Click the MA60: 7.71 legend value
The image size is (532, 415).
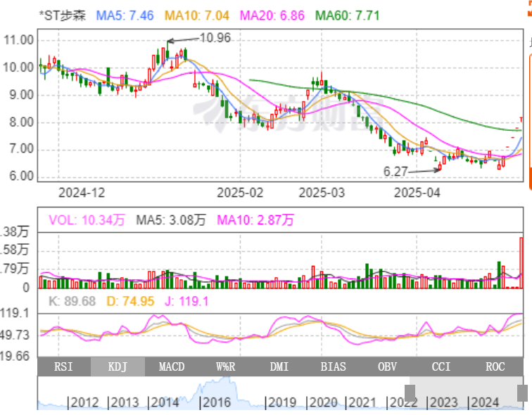pyautogui.click(x=347, y=15)
